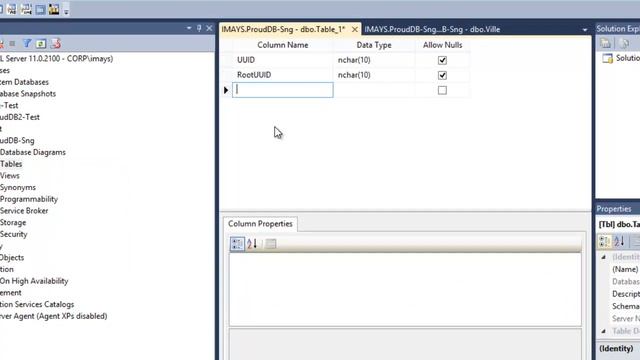
Task: Select the RootUUID column name cell
Action: (283, 75)
